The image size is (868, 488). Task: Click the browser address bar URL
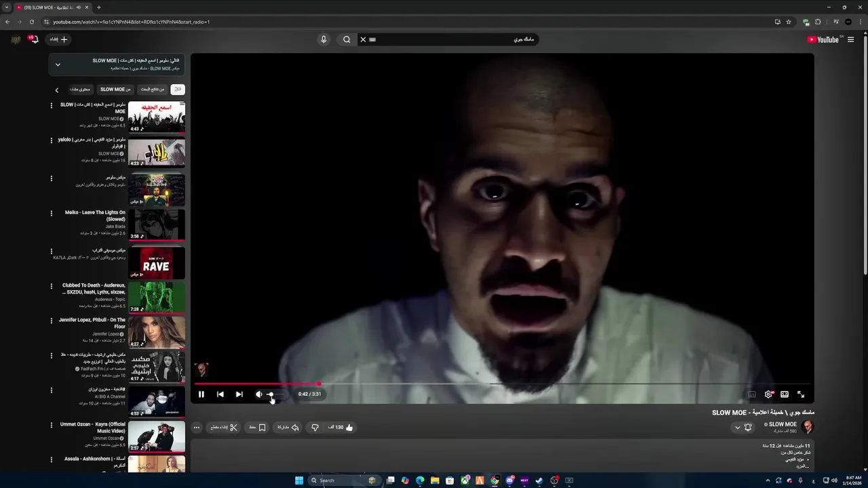tap(132, 22)
